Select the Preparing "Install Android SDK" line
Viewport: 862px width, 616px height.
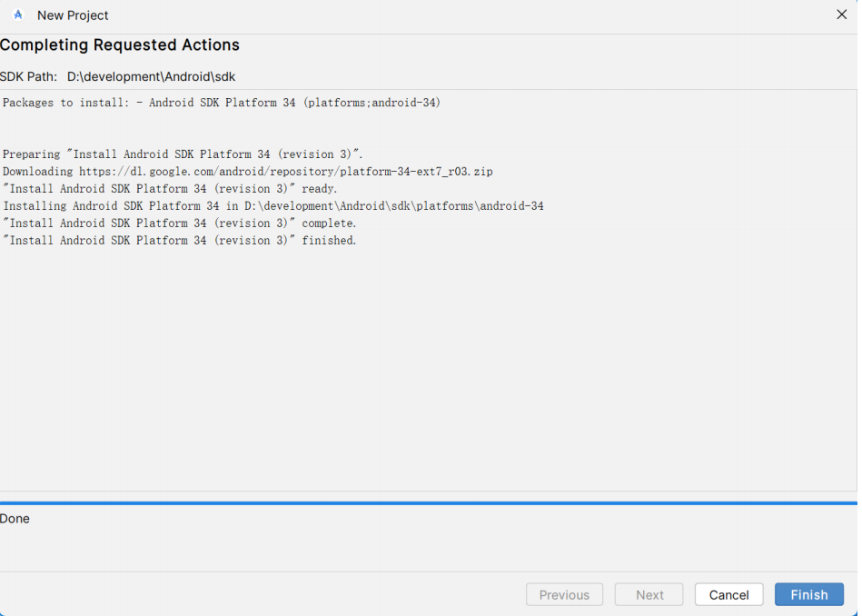tap(183, 154)
